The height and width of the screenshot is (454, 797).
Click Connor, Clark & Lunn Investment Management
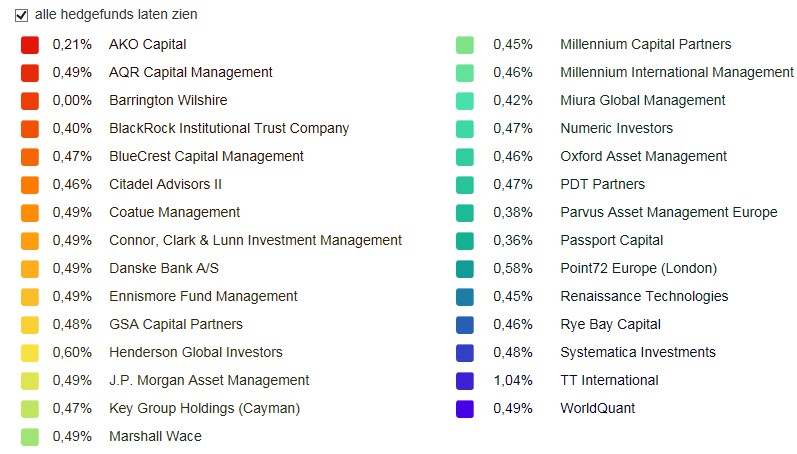click(x=255, y=241)
